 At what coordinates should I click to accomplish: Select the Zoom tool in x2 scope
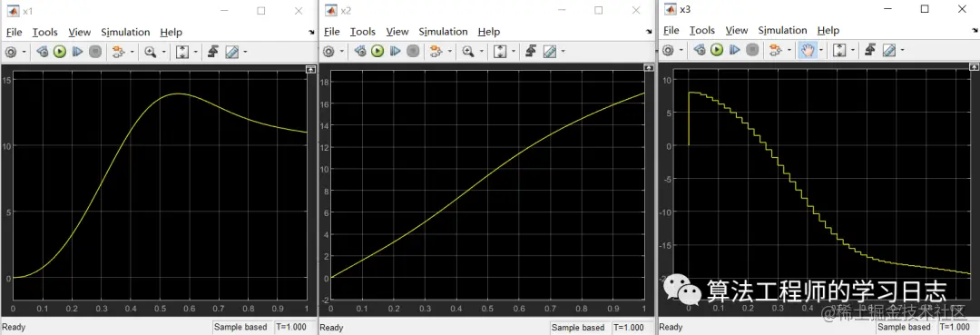[467, 52]
